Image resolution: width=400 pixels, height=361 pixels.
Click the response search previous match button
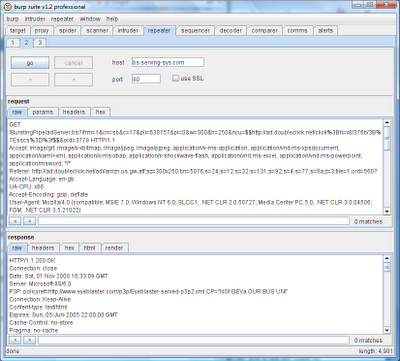click(15, 340)
